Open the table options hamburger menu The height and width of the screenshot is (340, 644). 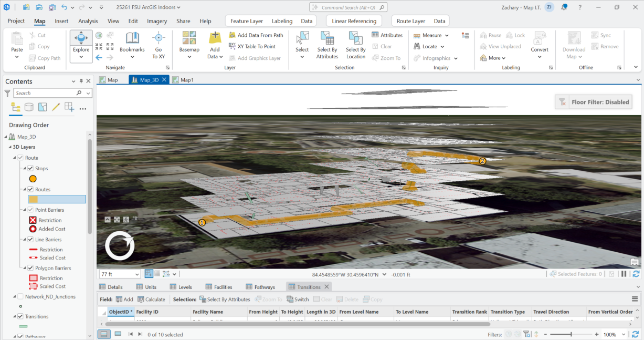[x=635, y=299]
